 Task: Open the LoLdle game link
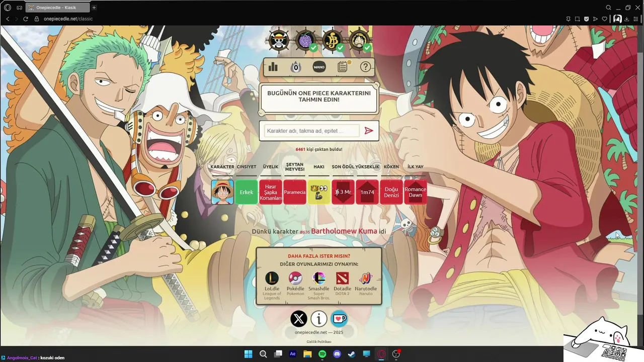[x=272, y=285]
